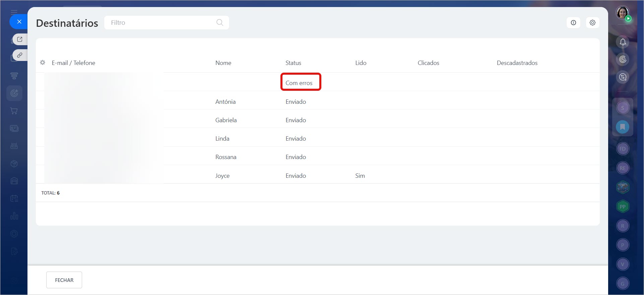Open table column settings gear icon

click(43, 63)
